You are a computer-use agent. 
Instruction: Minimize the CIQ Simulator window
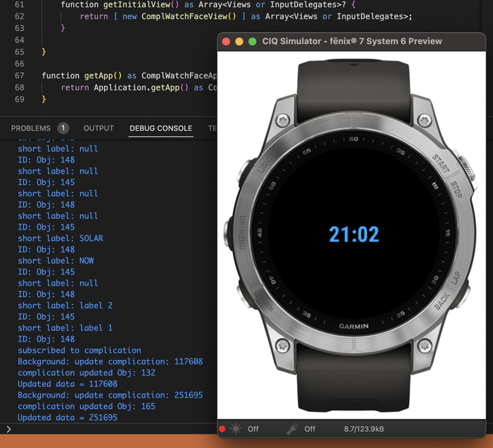tap(239, 41)
